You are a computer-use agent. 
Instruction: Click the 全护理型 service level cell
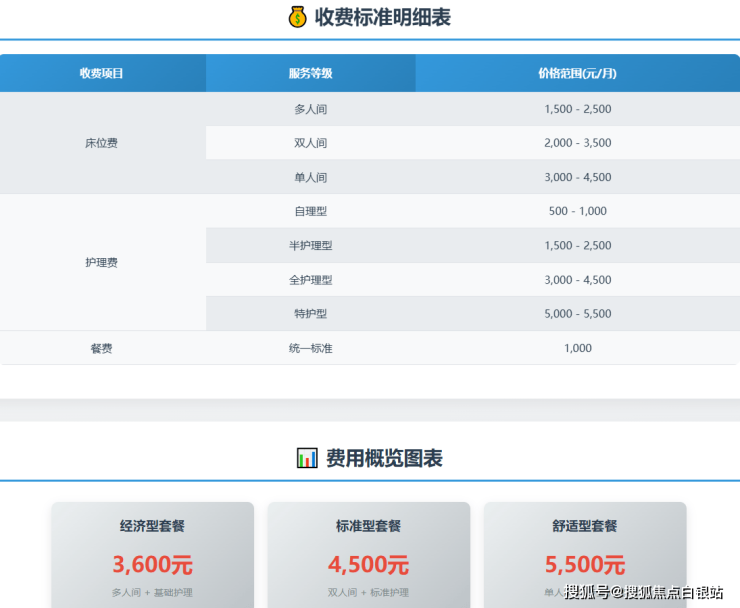pos(310,280)
